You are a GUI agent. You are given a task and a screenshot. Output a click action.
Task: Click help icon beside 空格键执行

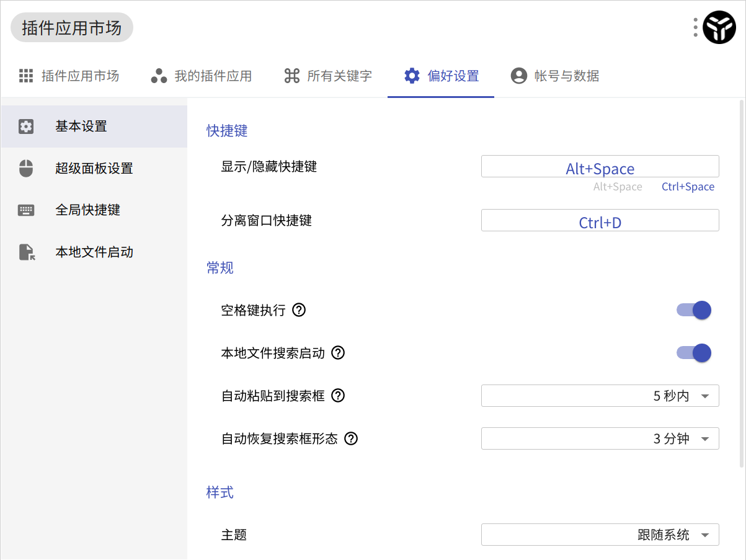coord(299,310)
